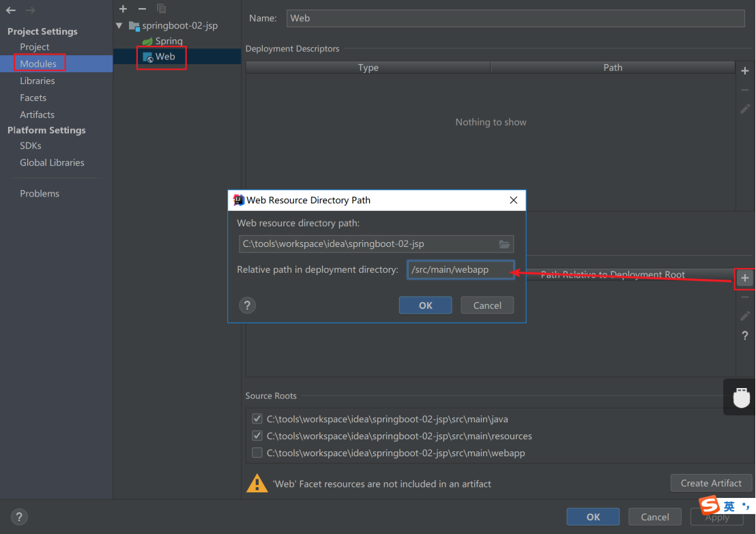The height and width of the screenshot is (534, 756).
Task: Open help in the Web Resource dialog
Action: (248, 305)
